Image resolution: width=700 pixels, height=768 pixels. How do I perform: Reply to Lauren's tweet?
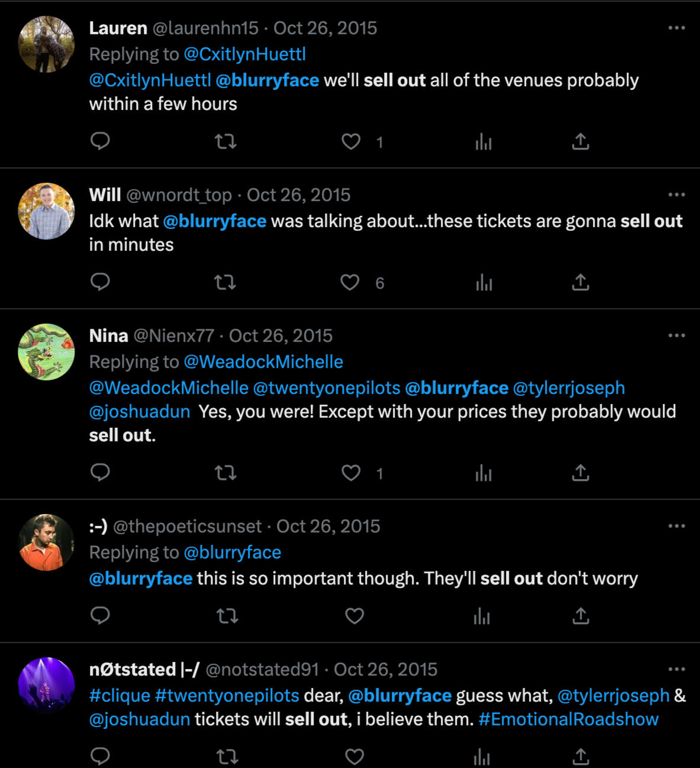pos(100,141)
